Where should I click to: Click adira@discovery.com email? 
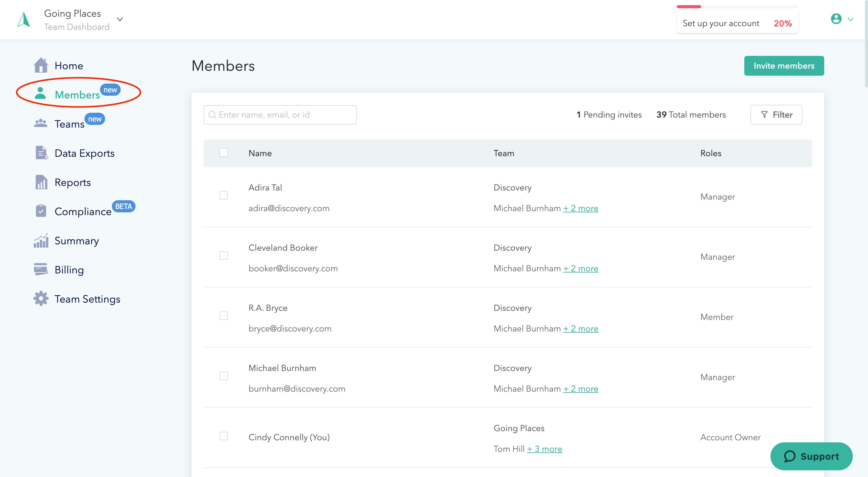(x=289, y=208)
